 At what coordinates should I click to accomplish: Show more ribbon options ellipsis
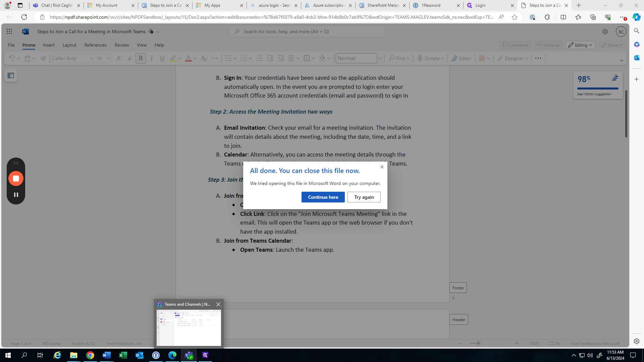538,58
